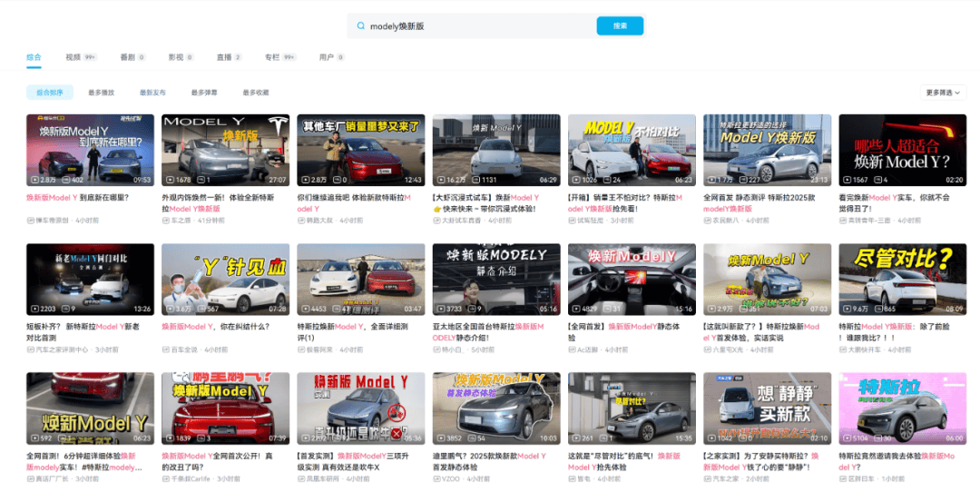Open the 15:16 interior thumbnail 焕新ModelY
Viewport: 980px width, 492px height.
coord(632,280)
